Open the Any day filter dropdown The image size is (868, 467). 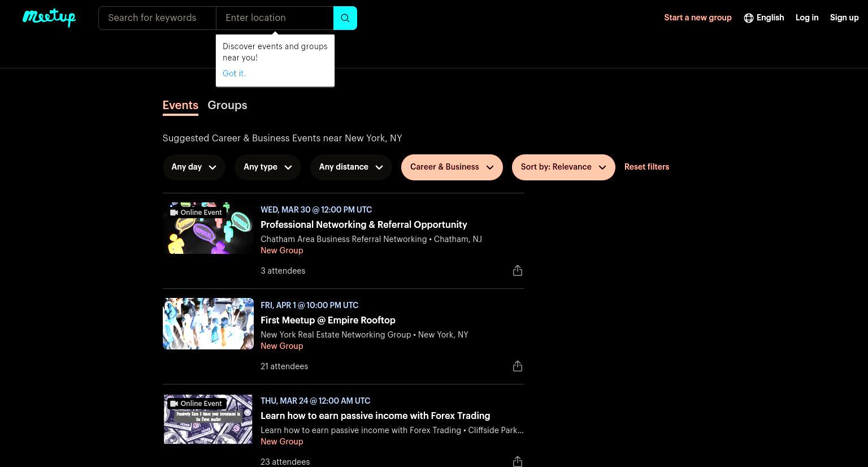click(194, 167)
